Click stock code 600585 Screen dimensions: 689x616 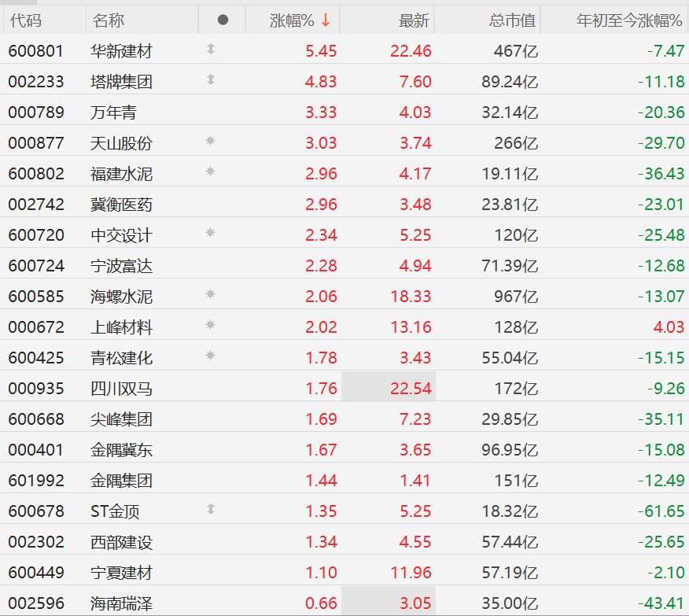click(x=36, y=297)
